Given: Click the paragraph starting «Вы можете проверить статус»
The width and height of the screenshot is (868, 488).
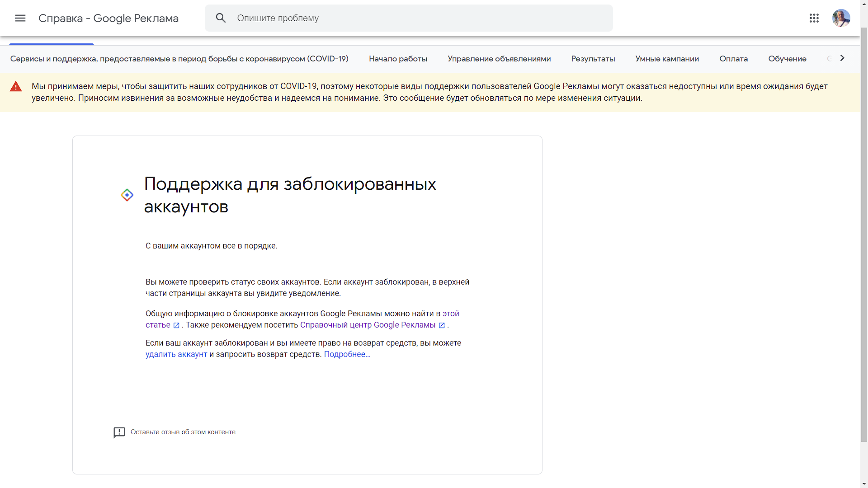Looking at the screenshot, I should tap(307, 287).
